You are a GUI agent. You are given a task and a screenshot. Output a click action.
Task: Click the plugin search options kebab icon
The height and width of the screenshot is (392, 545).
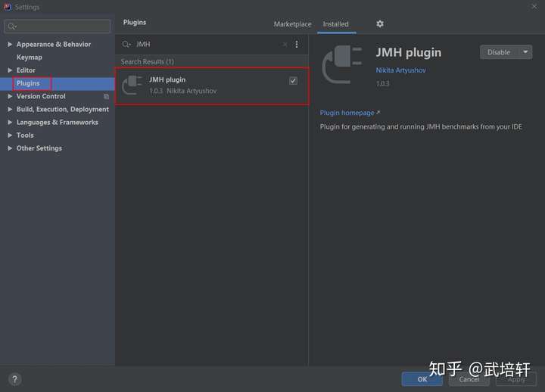pyautogui.click(x=297, y=44)
